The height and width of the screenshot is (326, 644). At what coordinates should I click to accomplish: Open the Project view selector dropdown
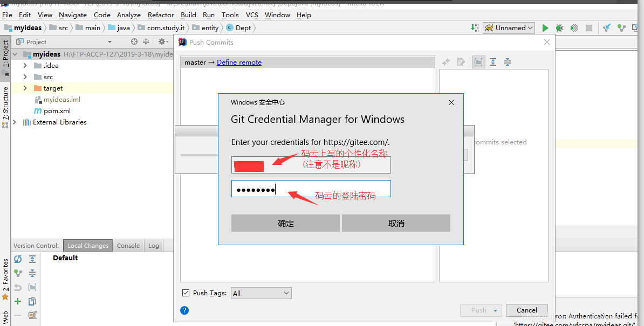tap(109, 42)
